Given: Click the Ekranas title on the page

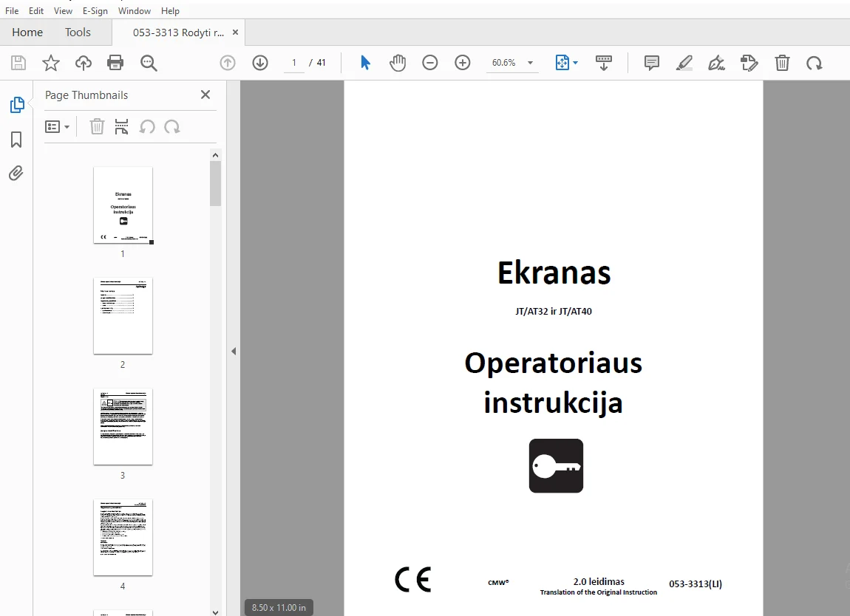Looking at the screenshot, I should pos(554,273).
